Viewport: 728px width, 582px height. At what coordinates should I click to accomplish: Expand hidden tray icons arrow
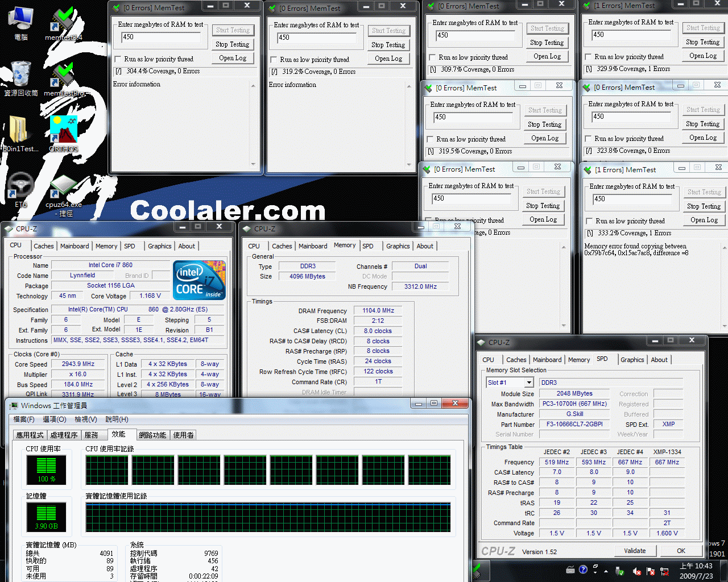(606, 571)
